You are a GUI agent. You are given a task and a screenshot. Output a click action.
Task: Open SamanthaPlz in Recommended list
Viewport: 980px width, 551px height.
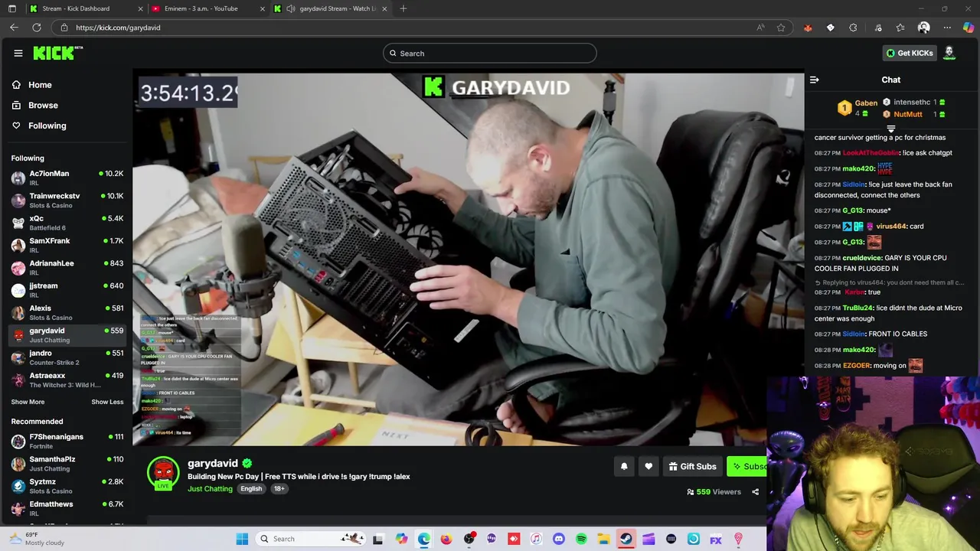pos(67,463)
